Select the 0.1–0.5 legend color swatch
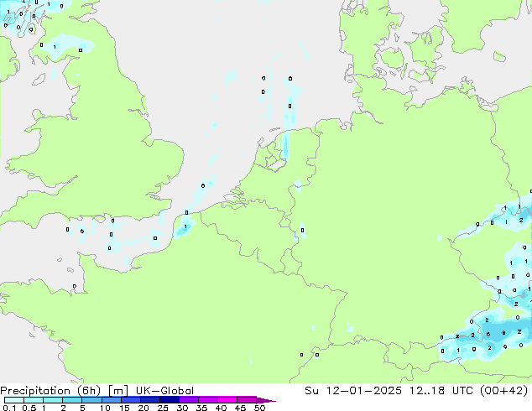 [14, 400]
